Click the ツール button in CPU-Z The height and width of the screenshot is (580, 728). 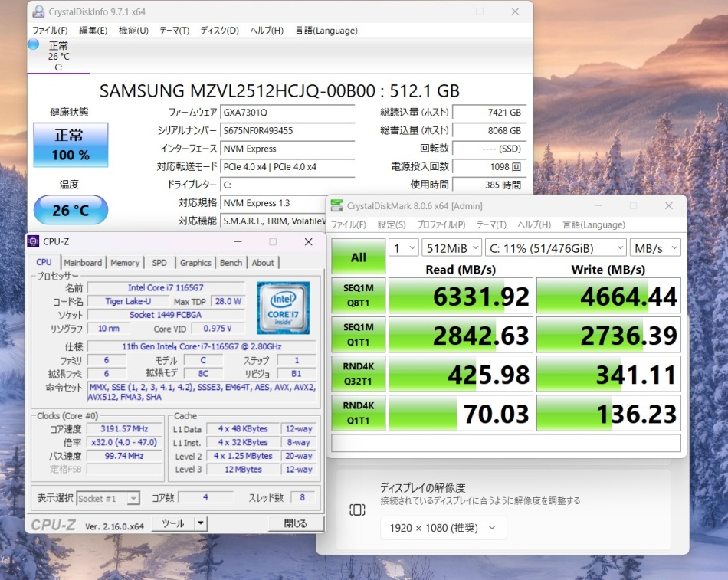(173, 523)
